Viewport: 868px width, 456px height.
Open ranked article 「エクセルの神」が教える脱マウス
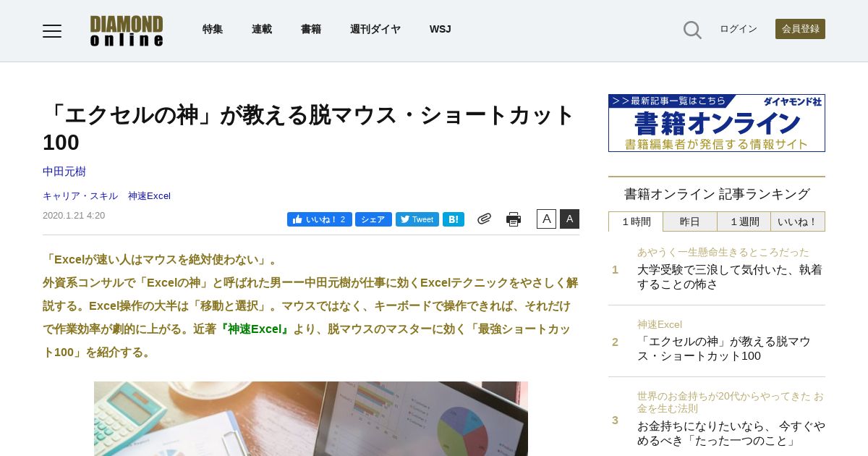724,348
